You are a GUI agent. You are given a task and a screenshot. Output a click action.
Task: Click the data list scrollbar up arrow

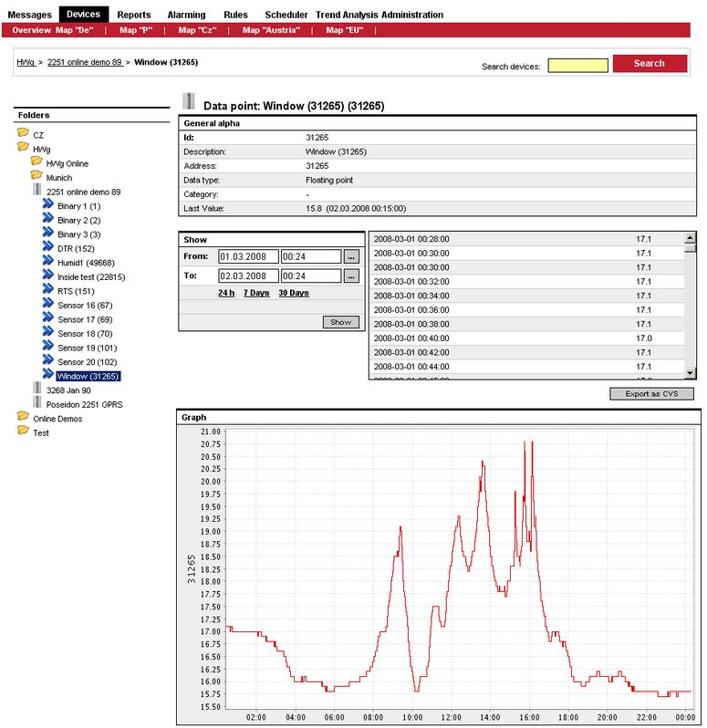[x=690, y=238]
